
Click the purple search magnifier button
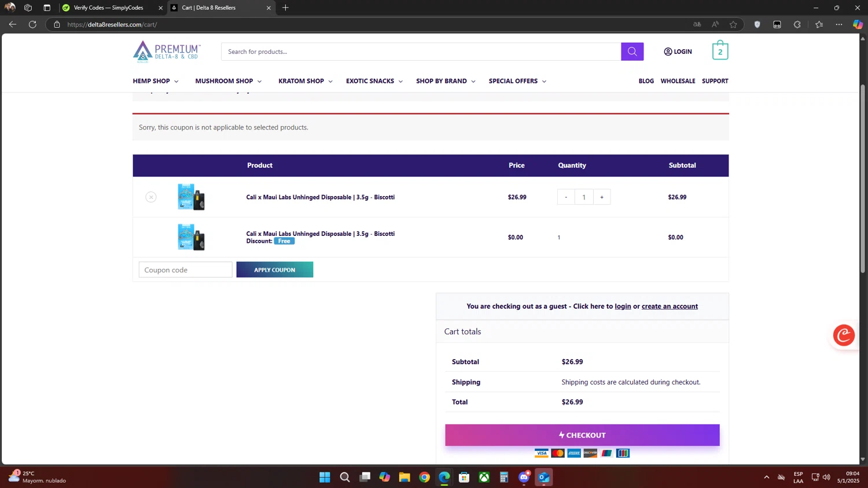[632, 51]
